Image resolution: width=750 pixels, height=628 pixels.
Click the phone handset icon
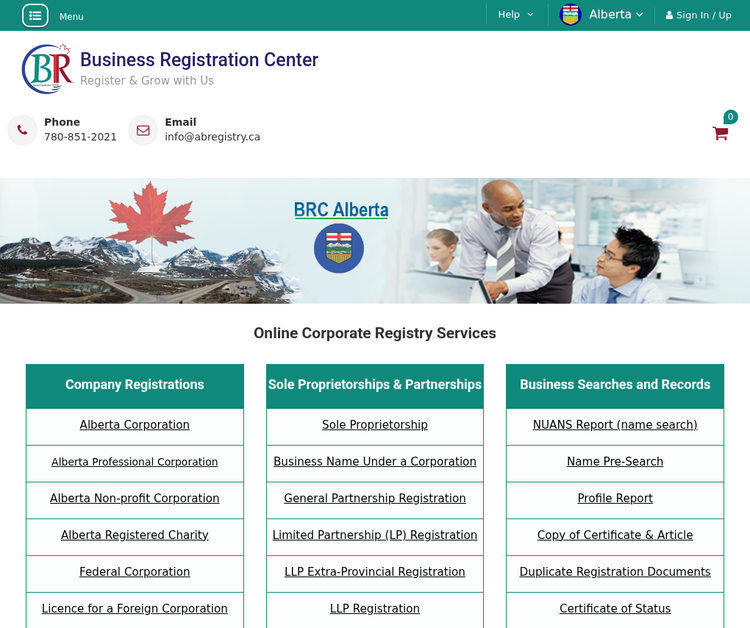(x=22, y=130)
